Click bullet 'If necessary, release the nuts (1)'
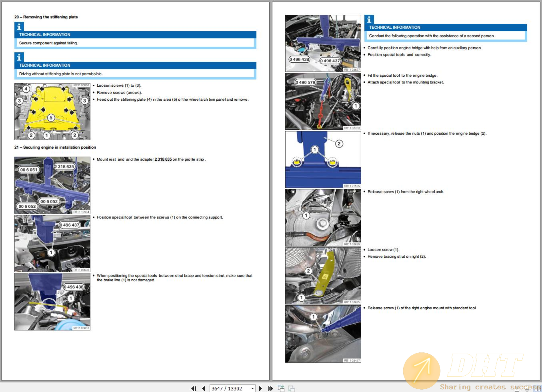 pyautogui.click(x=427, y=133)
